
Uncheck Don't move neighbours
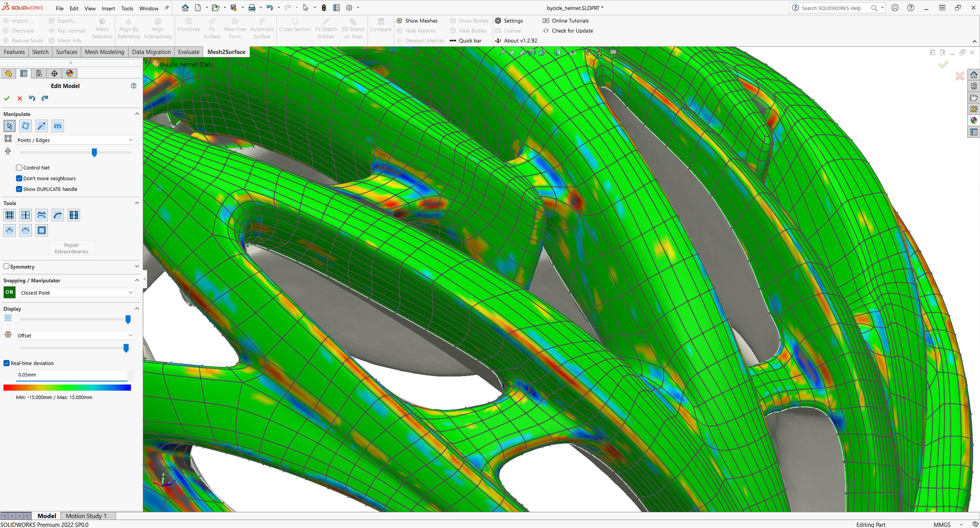pos(19,178)
